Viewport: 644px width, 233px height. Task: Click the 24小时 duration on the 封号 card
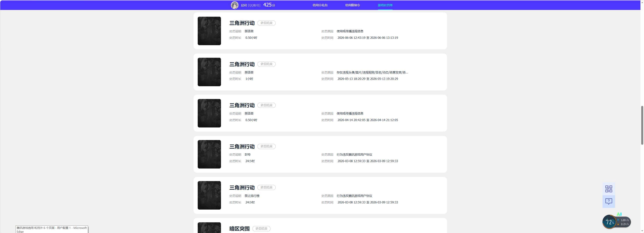(x=250, y=161)
